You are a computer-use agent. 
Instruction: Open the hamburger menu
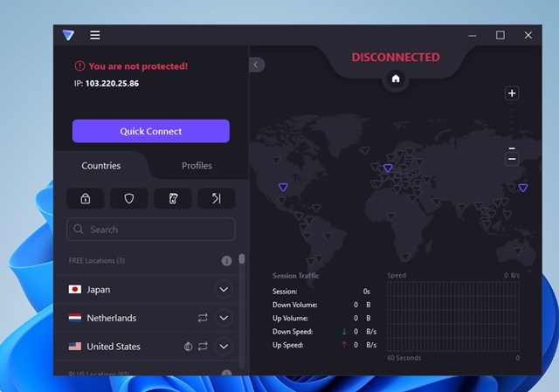95,35
